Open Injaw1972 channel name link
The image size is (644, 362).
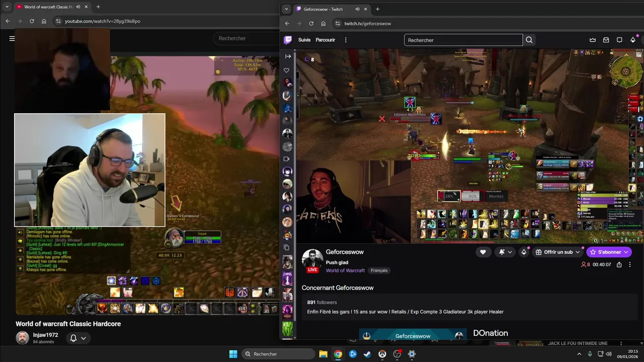45,335
